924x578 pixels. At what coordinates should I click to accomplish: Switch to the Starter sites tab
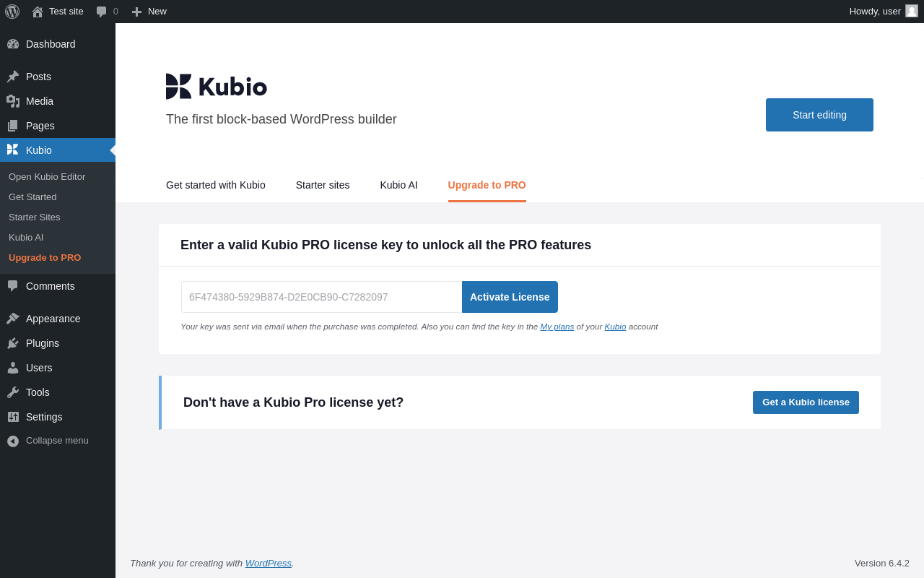pos(323,185)
